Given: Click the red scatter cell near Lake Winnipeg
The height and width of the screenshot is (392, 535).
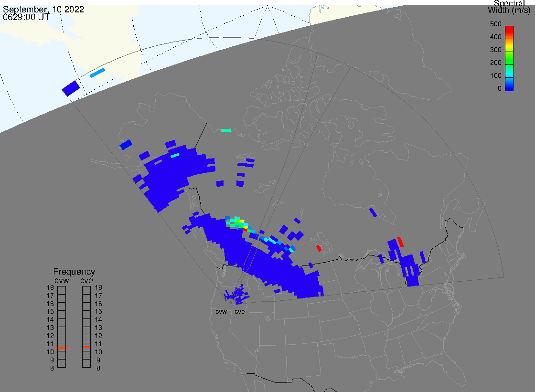Looking at the screenshot, I should coord(319,248).
